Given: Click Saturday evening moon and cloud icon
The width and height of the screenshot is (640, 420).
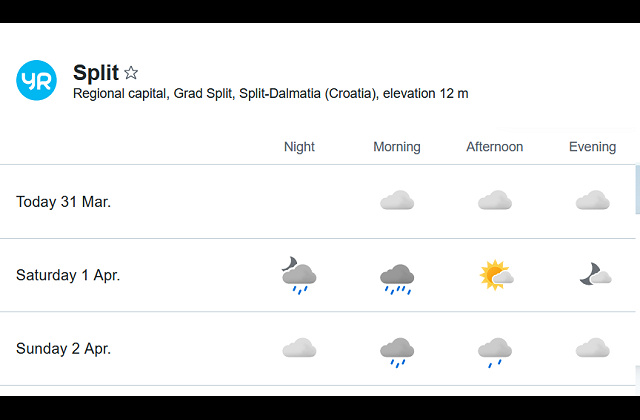Looking at the screenshot, I should (593, 275).
